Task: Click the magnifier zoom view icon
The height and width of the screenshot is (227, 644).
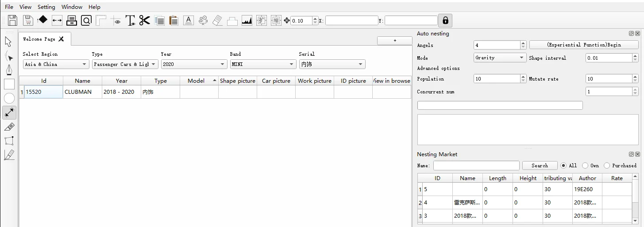Action: click(86, 20)
